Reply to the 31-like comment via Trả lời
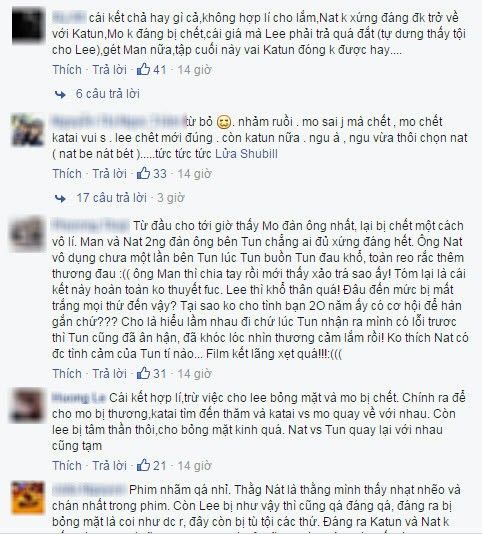The width and height of the screenshot is (482, 534). (109, 373)
